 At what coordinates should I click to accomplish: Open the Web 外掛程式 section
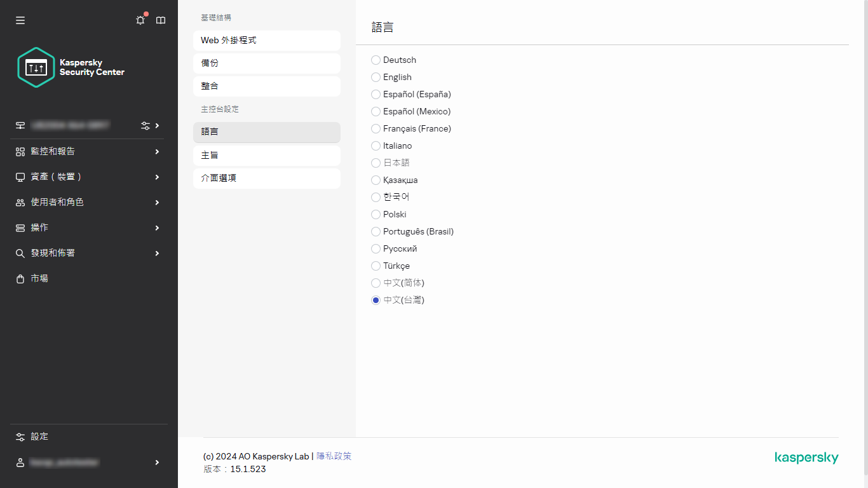point(266,40)
